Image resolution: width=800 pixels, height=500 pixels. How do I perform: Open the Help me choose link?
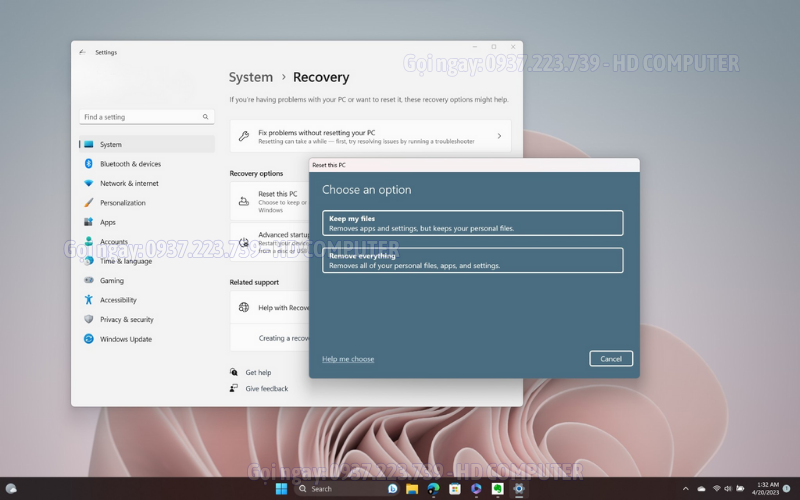[348, 359]
